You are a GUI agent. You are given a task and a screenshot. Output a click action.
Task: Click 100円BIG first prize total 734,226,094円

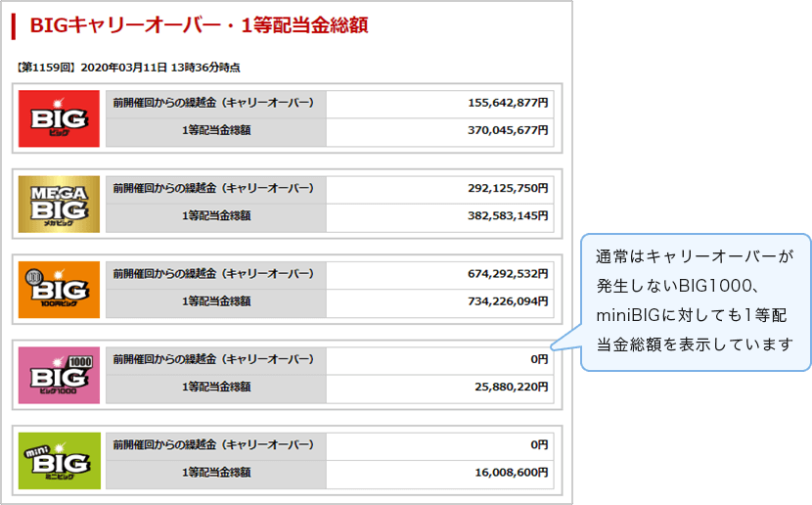[508, 300]
